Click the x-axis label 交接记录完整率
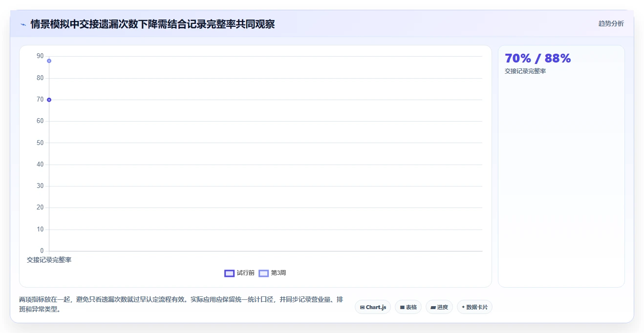 (49, 260)
